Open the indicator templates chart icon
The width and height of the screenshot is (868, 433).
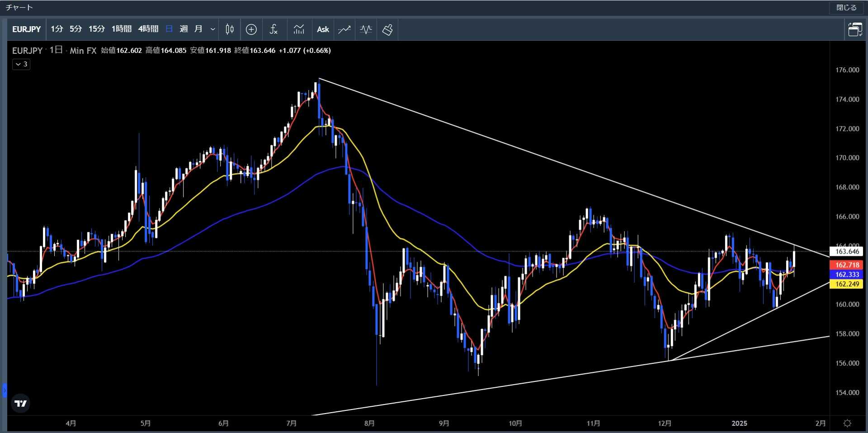(298, 29)
